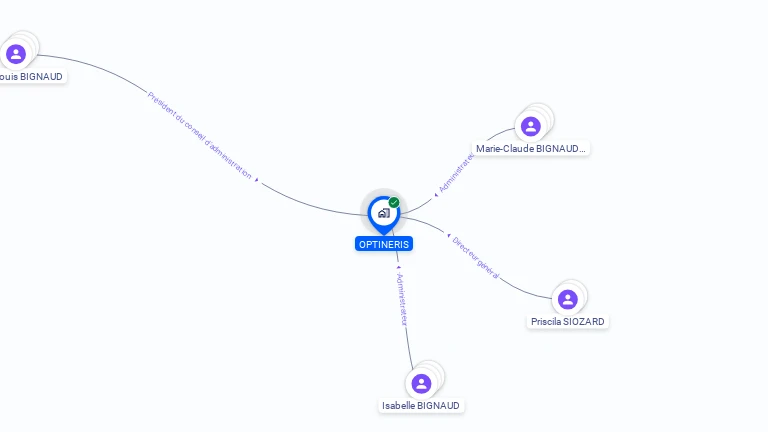Click the arrow marker on Directeur général edge

point(449,236)
